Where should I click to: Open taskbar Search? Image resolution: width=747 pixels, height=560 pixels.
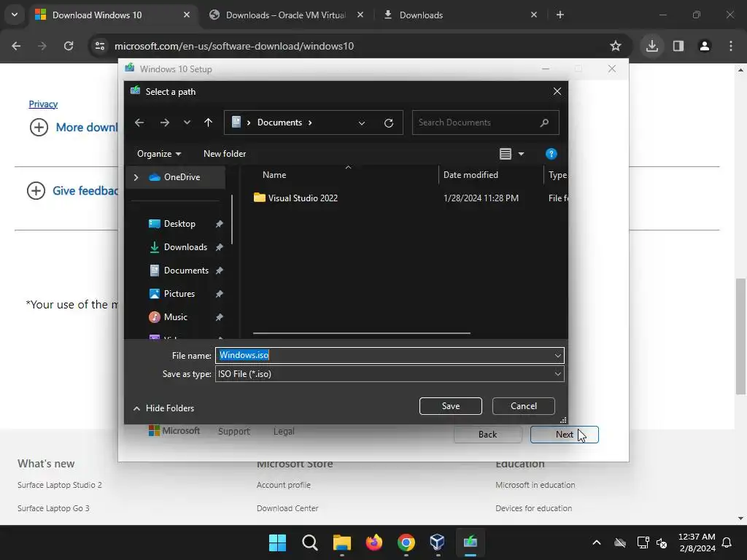(309, 542)
